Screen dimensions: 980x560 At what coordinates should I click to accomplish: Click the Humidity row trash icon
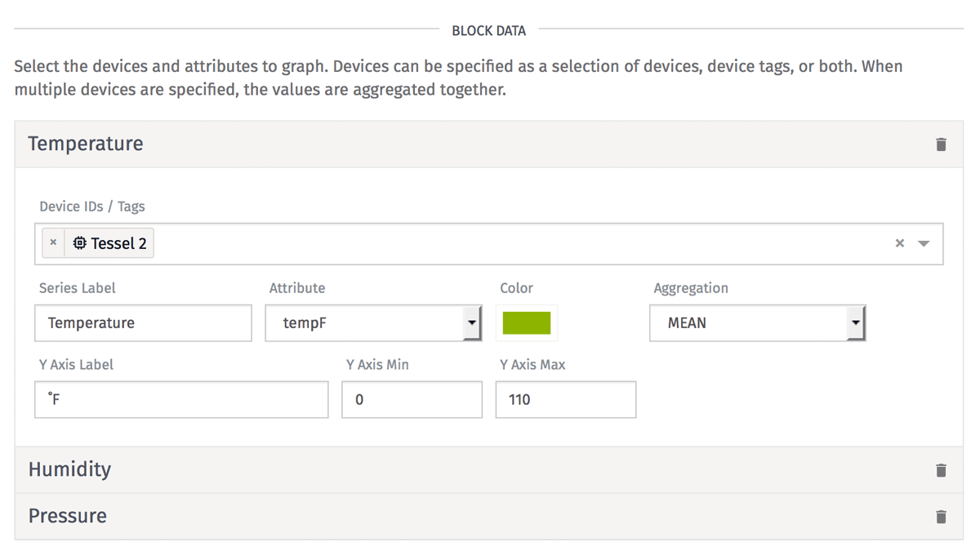pos(941,470)
